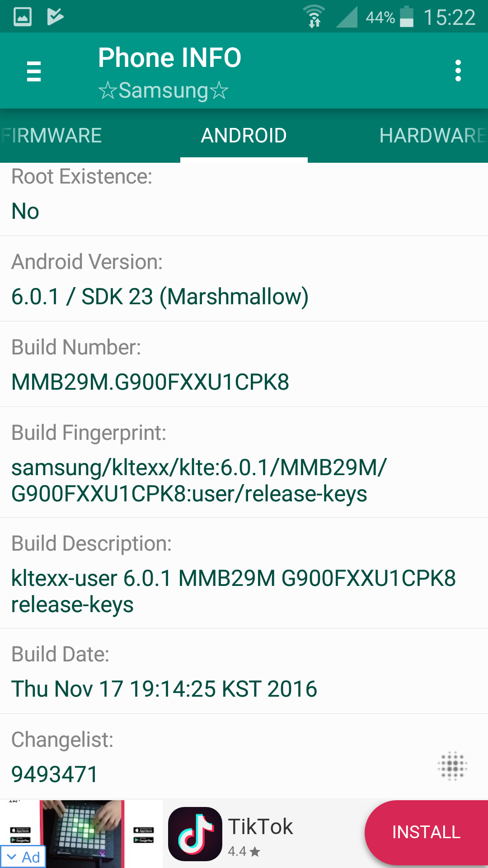Install TikTok from the ad banner
This screenshot has height=868, width=488.
(x=427, y=832)
